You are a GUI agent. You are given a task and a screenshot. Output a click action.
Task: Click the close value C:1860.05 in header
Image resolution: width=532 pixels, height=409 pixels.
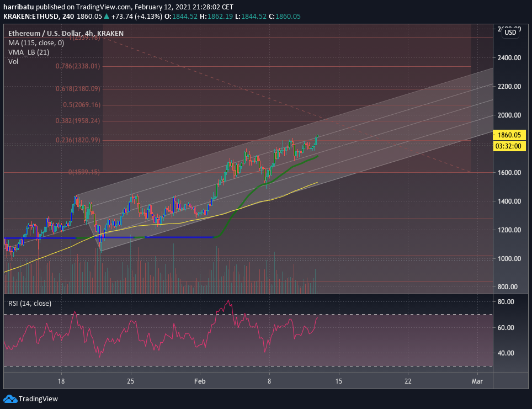click(x=284, y=17)
